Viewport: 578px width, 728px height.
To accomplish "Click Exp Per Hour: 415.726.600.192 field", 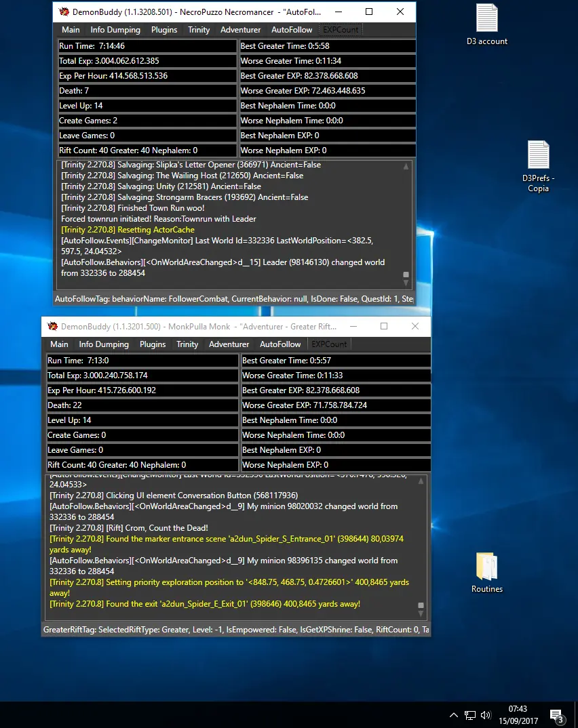I will 142,390.
